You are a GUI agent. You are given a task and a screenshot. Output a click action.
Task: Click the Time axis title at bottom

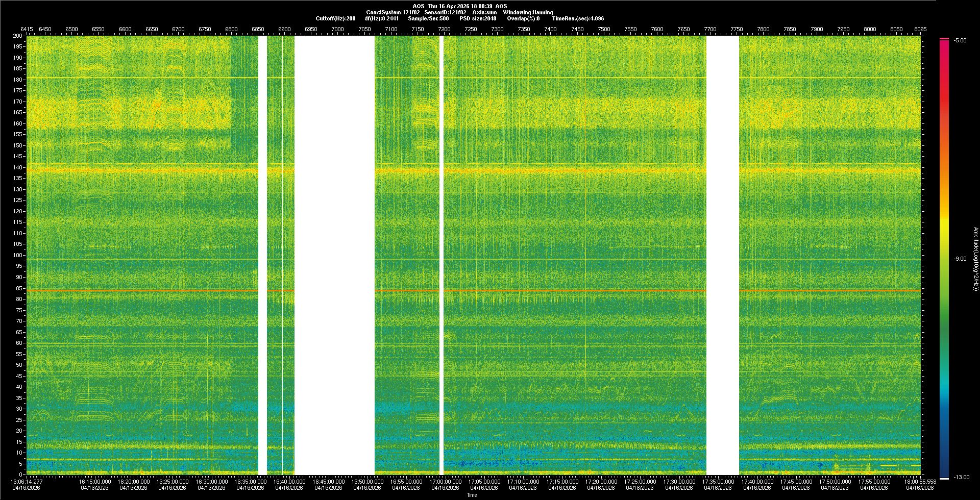click(472, 495)
